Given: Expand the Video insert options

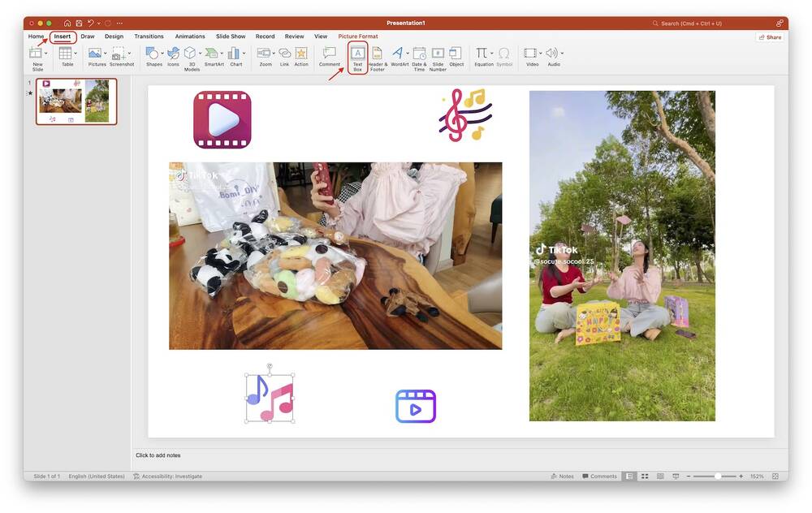Looking at the screenshot, I should coord(539,52).
